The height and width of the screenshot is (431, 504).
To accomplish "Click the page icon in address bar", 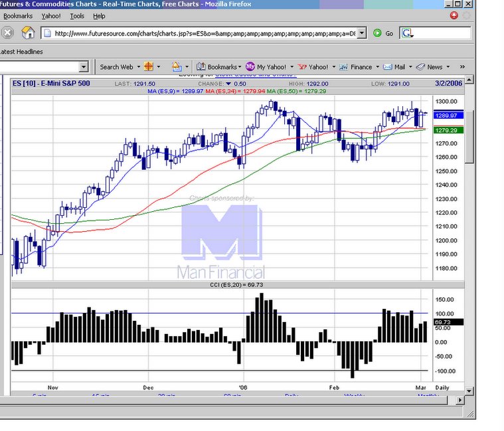I will pyautogui.click(x=48, y=33).
